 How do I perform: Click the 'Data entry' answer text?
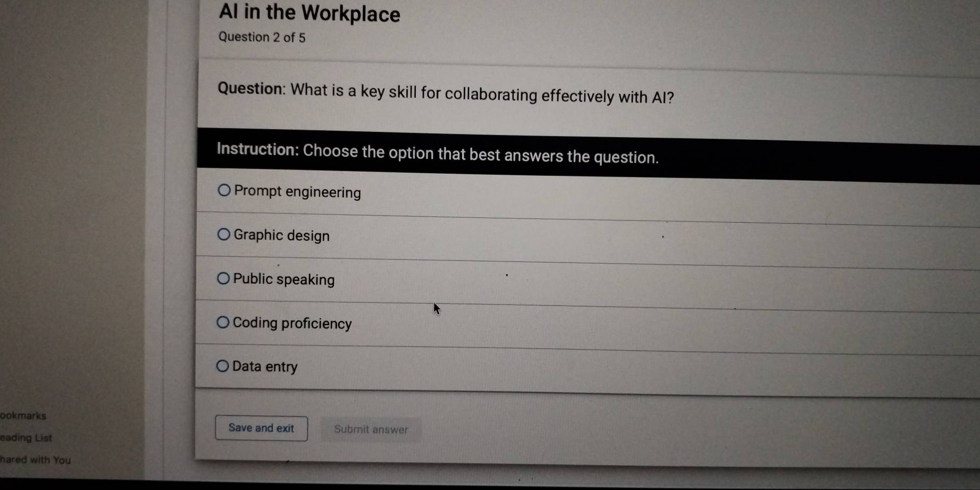265,367
